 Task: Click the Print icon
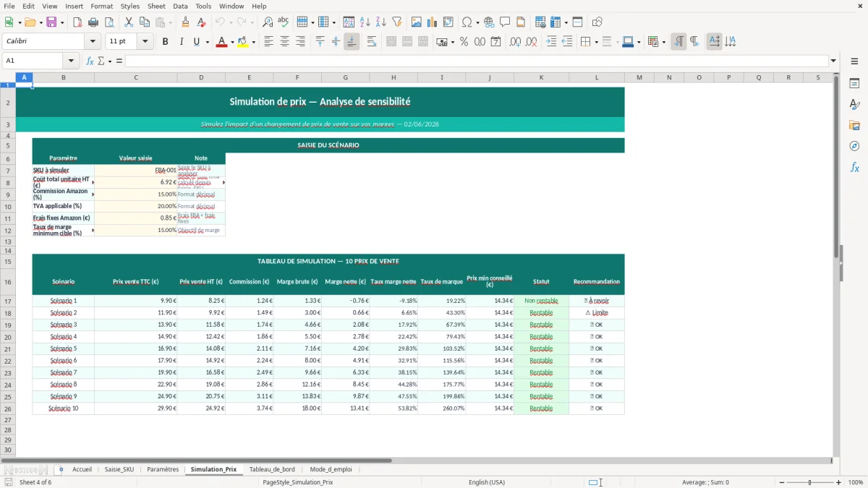[x=93, y=22]
